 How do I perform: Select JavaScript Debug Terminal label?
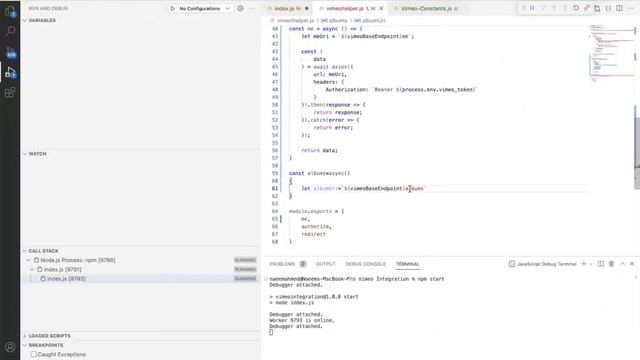coord(547,264)
